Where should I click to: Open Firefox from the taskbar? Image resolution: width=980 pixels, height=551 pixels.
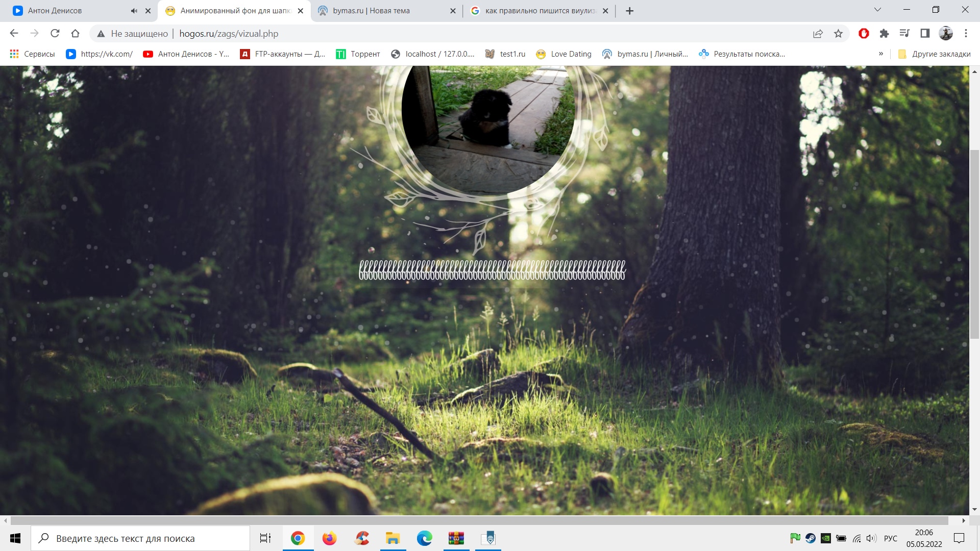point(330,538)
